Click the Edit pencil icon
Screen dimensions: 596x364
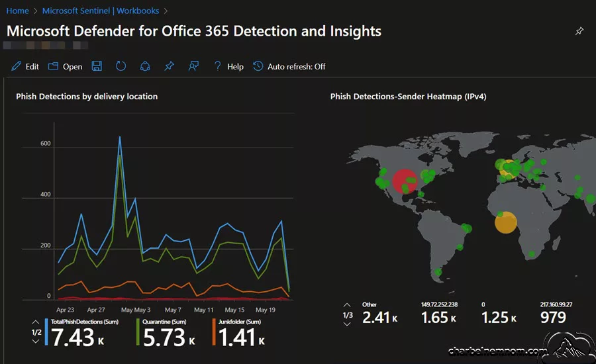(x=16, y=66)
